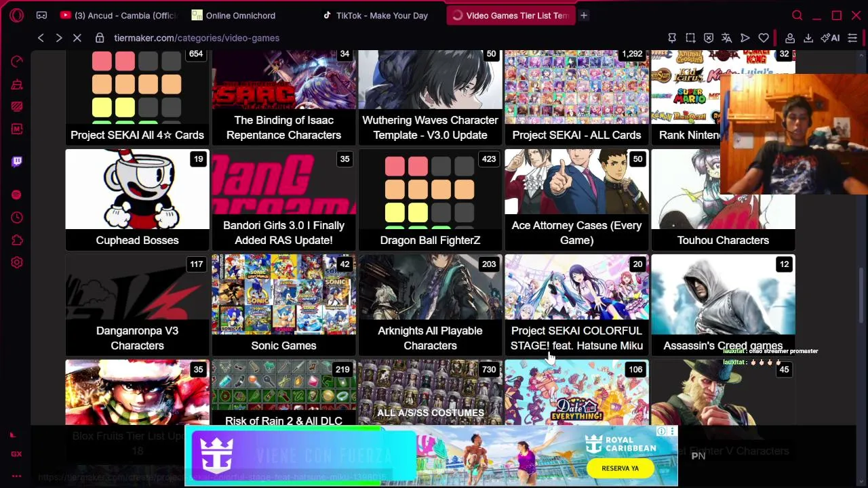Stop loading the page
868x488 pixels.
click(x=77, y=38)
